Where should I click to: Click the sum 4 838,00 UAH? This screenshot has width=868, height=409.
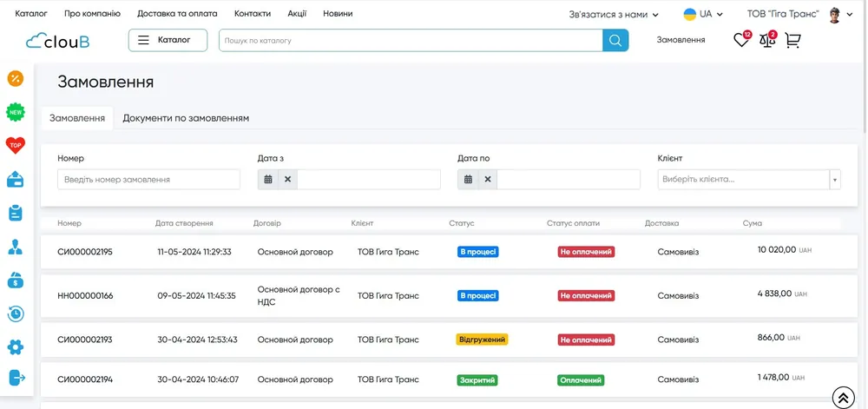coord(782,294)
